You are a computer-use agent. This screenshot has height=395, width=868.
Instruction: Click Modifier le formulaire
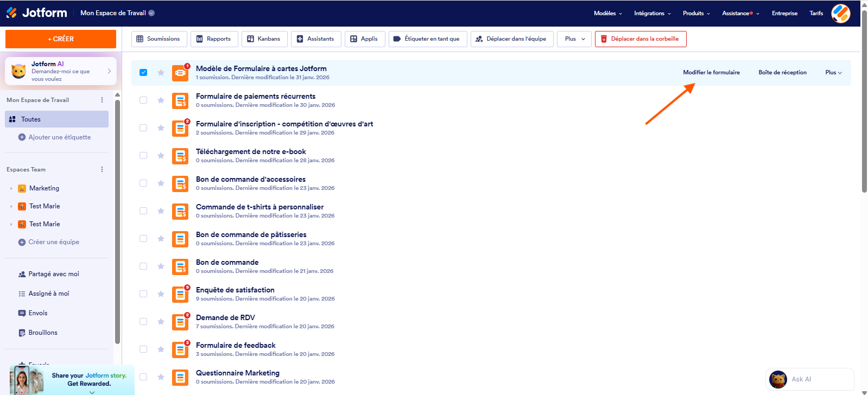point(711,72)
